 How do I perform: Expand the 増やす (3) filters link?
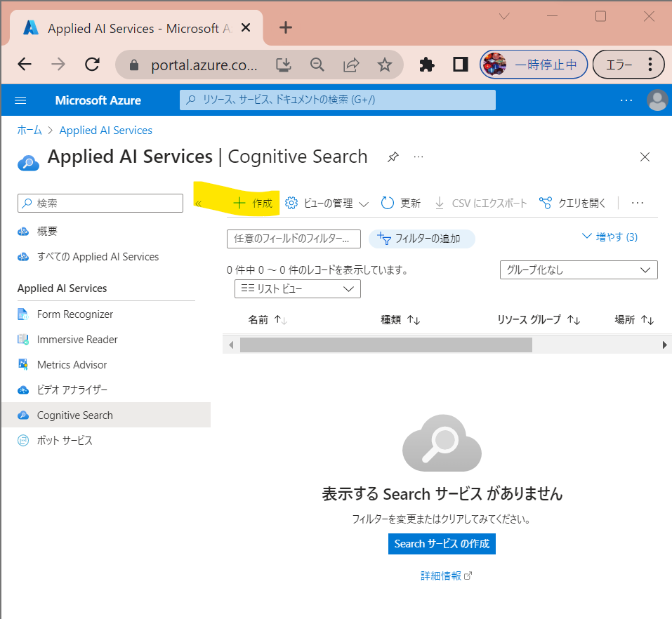click(x=610, y=237)
